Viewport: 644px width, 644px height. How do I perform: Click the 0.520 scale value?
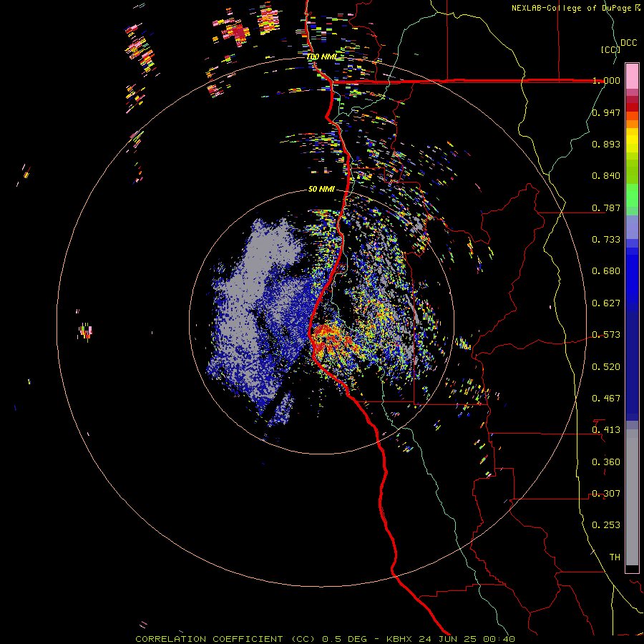tap(606, 367)
